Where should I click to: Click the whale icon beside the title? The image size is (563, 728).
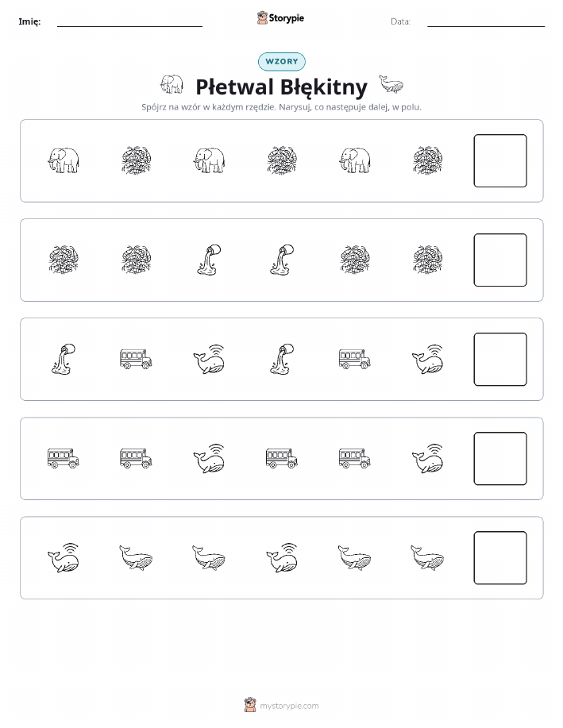(391, 84)
